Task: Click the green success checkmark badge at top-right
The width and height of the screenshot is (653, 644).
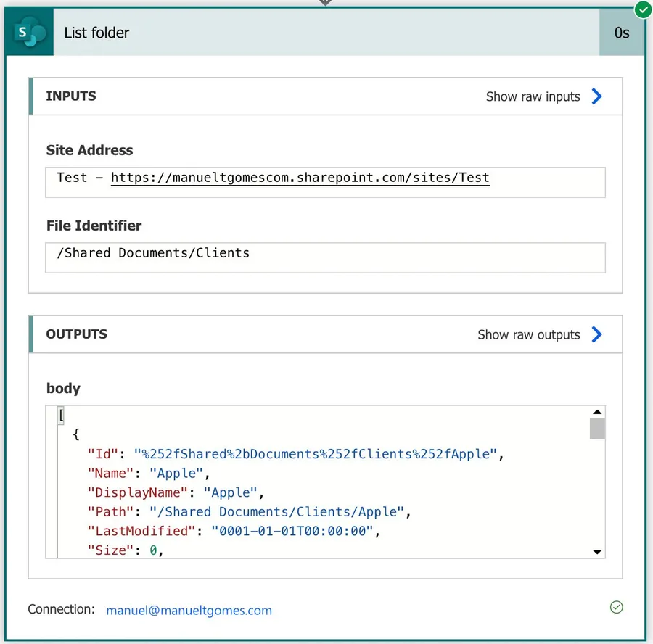Action: click(642, 9)
